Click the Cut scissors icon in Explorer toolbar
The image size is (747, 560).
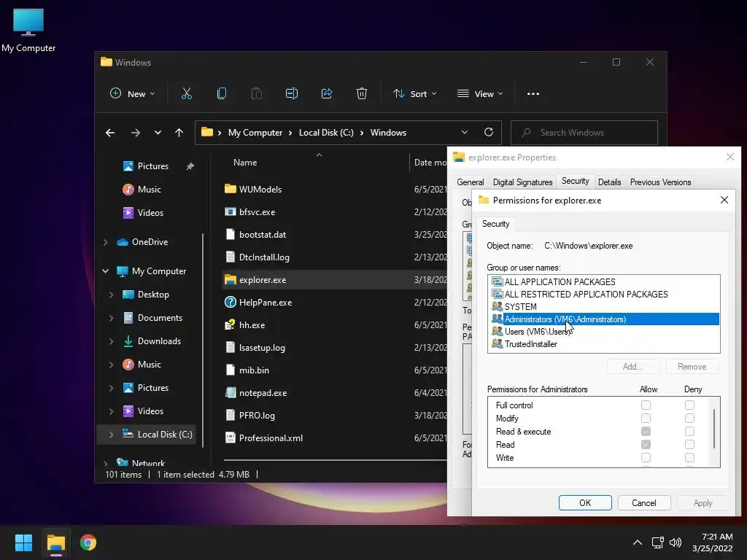[x=186, y=94]
